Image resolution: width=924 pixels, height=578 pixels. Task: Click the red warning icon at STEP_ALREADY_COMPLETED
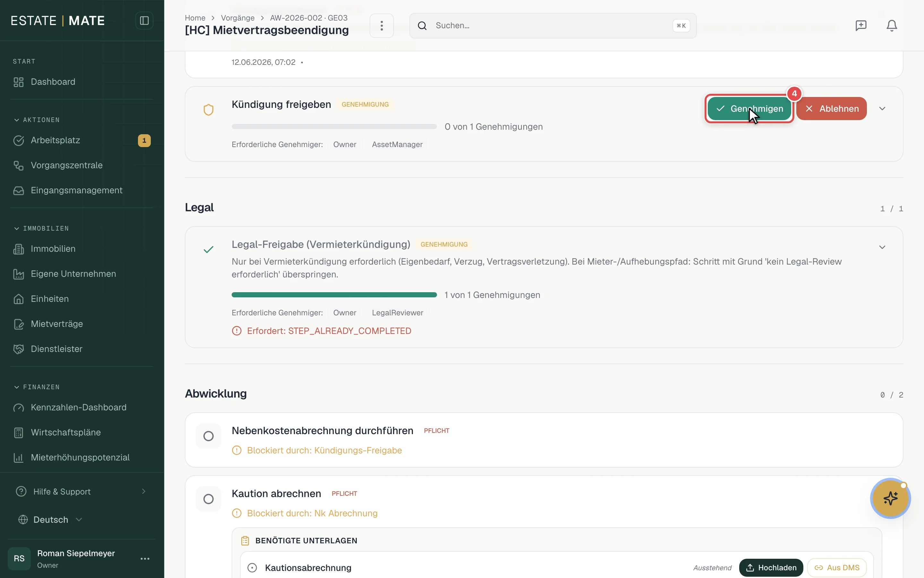click(236, 331)
